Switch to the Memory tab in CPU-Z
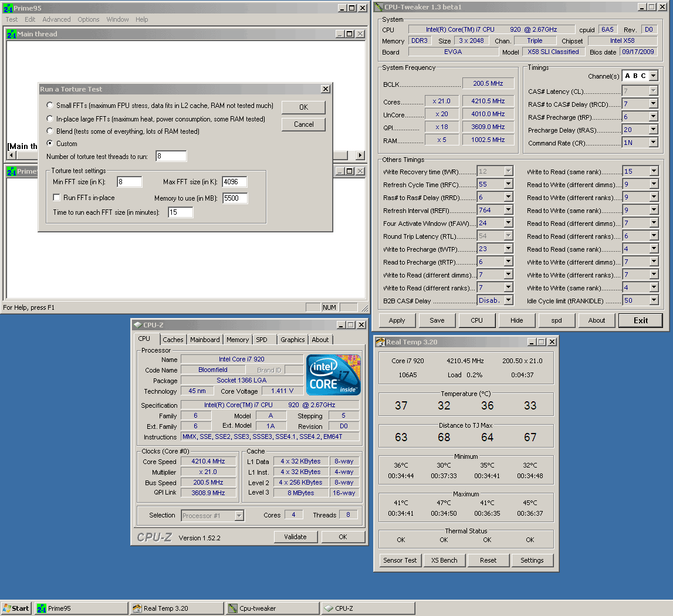Screen dimensions: 673x616 pyautogui.click(x=238, y=340)
